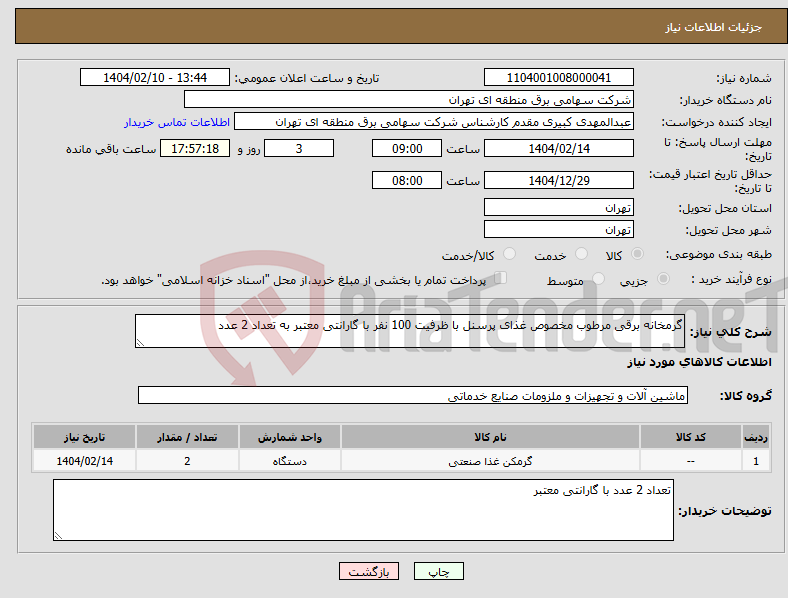The height and width of the screenshot is (598, 788).
Task: Select the جزیی purchase type radio
Action: pyautogui.click(x=663, y=278)
